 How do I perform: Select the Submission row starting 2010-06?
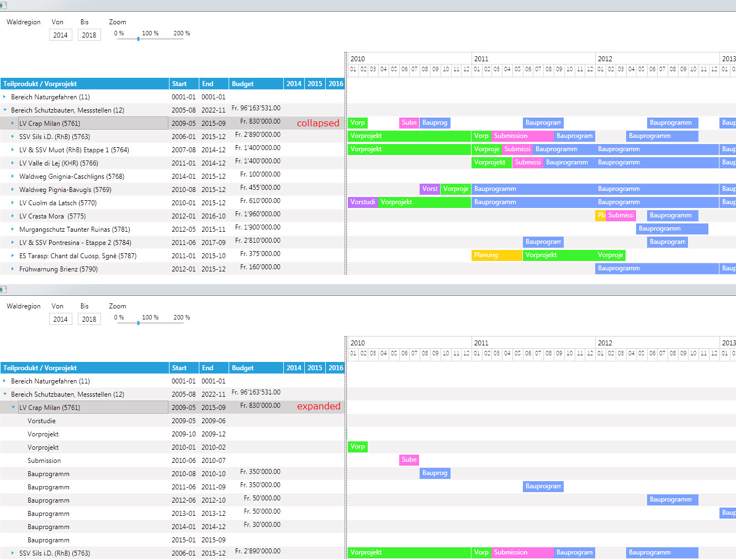172,461
